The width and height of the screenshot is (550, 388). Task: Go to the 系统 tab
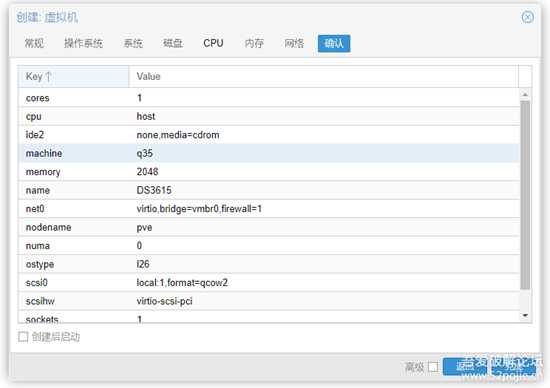[133, 44]
